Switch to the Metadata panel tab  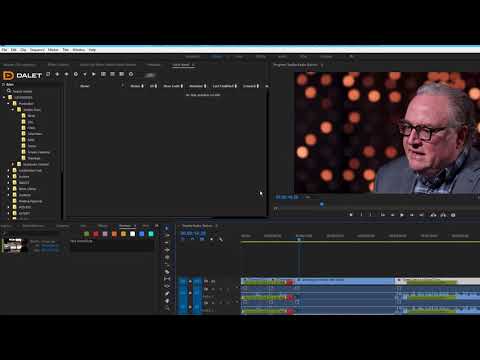tap(154, 65)
